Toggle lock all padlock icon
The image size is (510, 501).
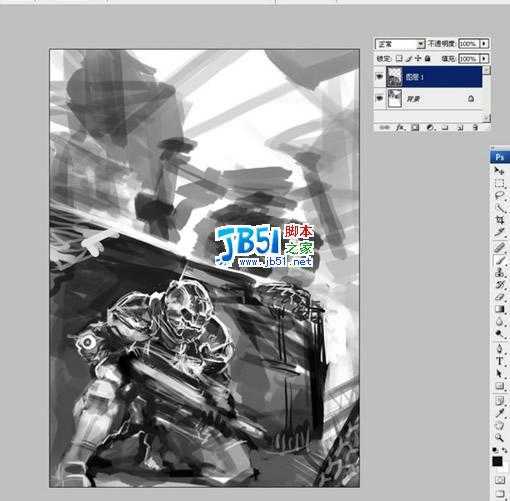click(428, 59)
